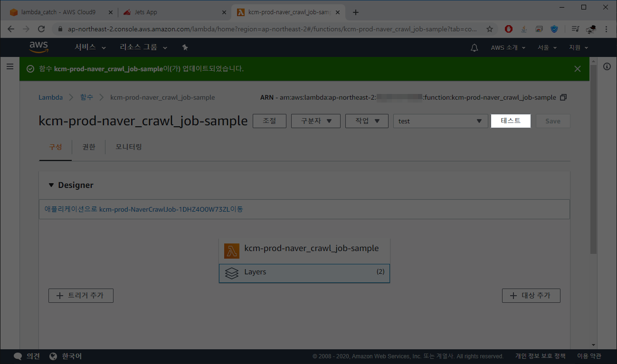Screen dimensions: 617x364
Task: Open the Chrome windows extension icon
Action: 539,29
